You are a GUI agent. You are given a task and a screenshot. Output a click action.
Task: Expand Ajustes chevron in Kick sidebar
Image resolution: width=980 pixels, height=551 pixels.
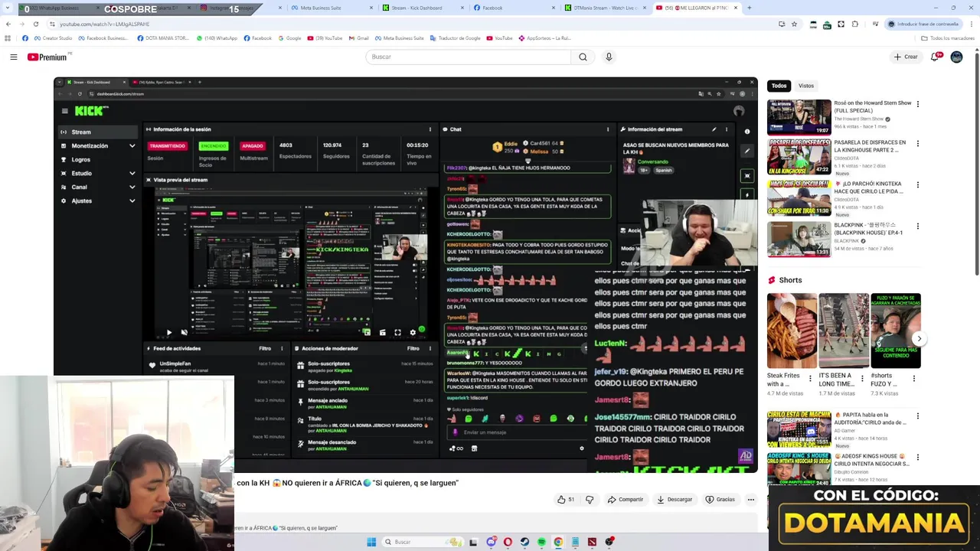[x=132, y=201]
